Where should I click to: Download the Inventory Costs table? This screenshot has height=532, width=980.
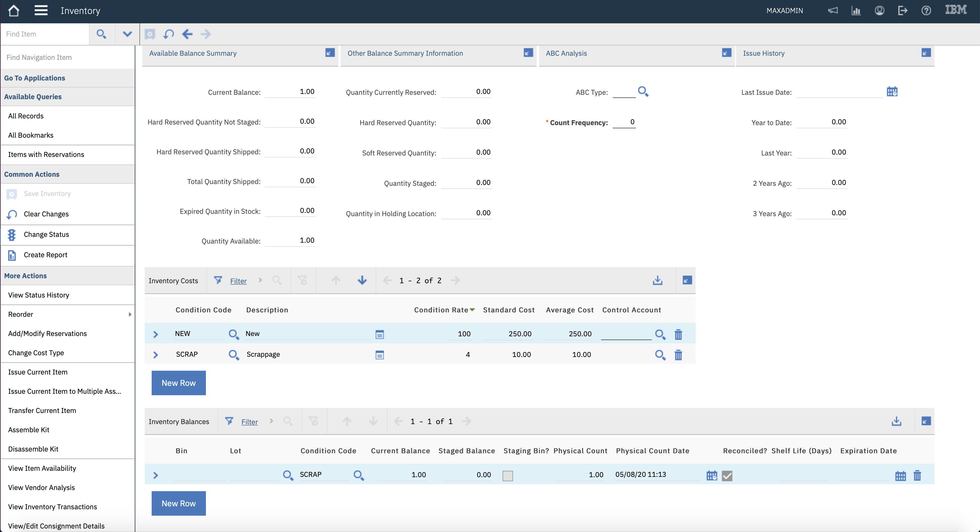tap(657, 281)
